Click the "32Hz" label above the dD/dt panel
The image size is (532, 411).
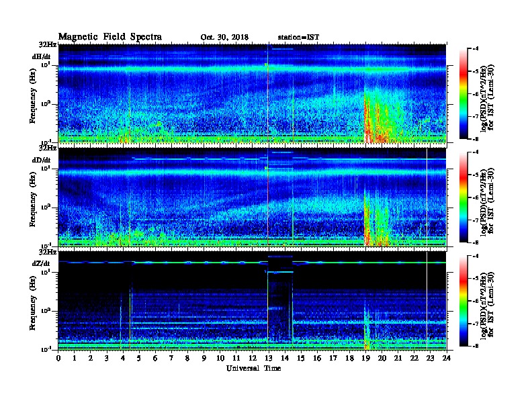pyautogui.click(x=48, y=148)
